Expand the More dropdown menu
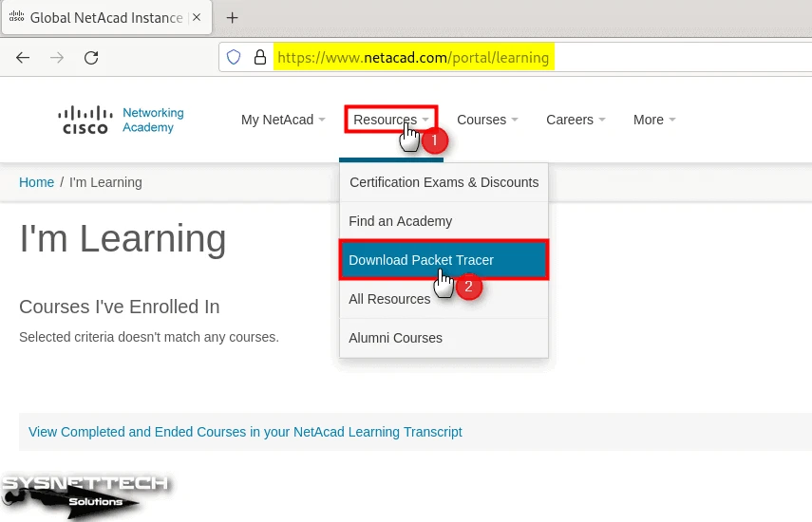This screenshot has width=812, height=522. [654, 120]
